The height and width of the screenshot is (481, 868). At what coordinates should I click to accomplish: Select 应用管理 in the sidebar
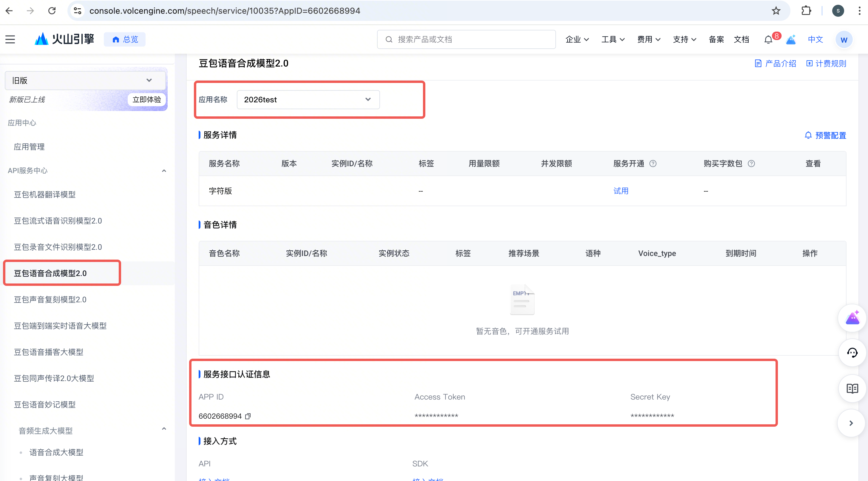(29, 147)
